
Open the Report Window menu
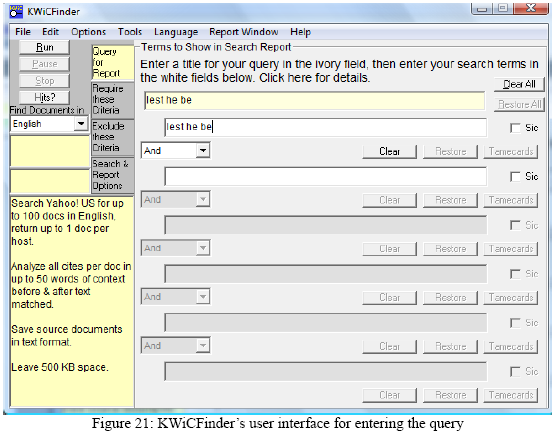click(244, 32)
